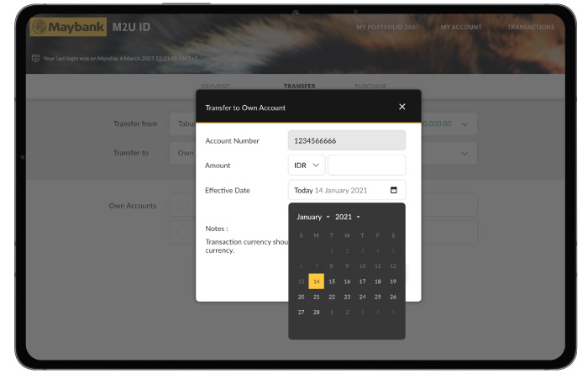Click greyed date 9 in the calendar
Viewport: 588px width, 374px height.
[347, 266]
